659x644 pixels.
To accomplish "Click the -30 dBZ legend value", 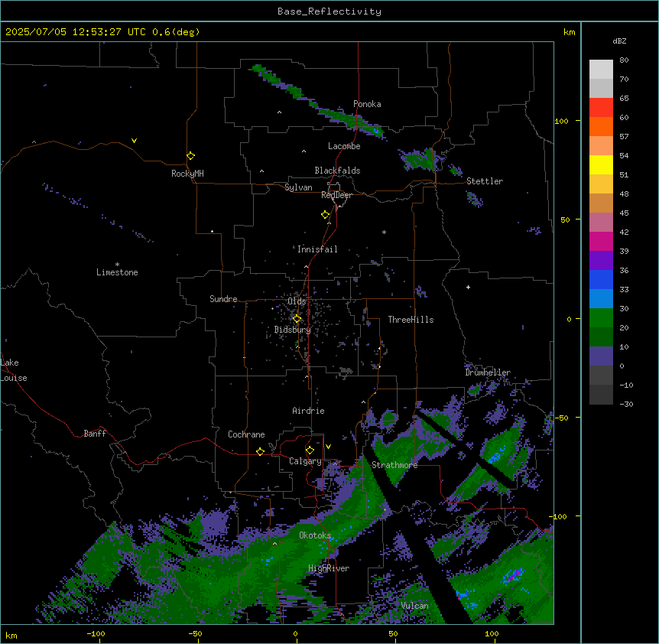I will tap(626, 404).
